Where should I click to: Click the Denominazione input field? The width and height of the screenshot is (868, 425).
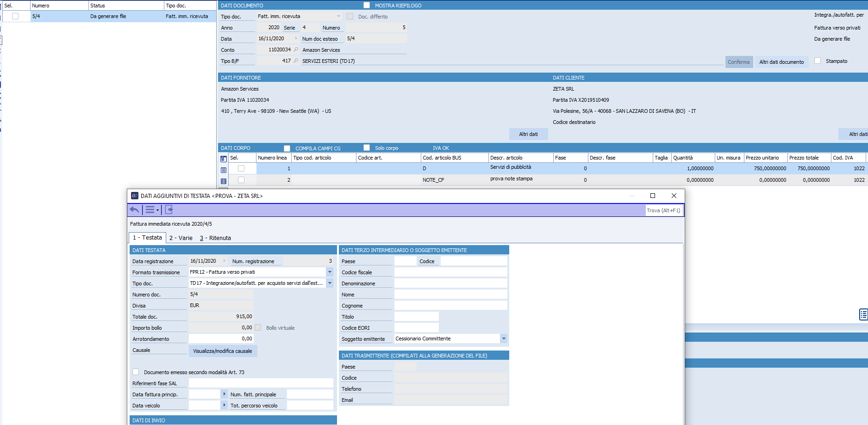450,283
